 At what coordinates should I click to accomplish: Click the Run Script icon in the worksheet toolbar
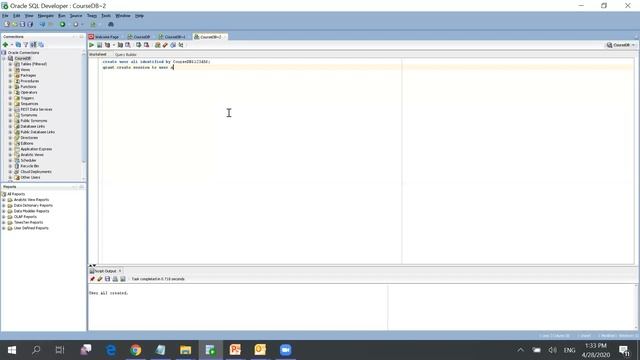click(99, 45)
